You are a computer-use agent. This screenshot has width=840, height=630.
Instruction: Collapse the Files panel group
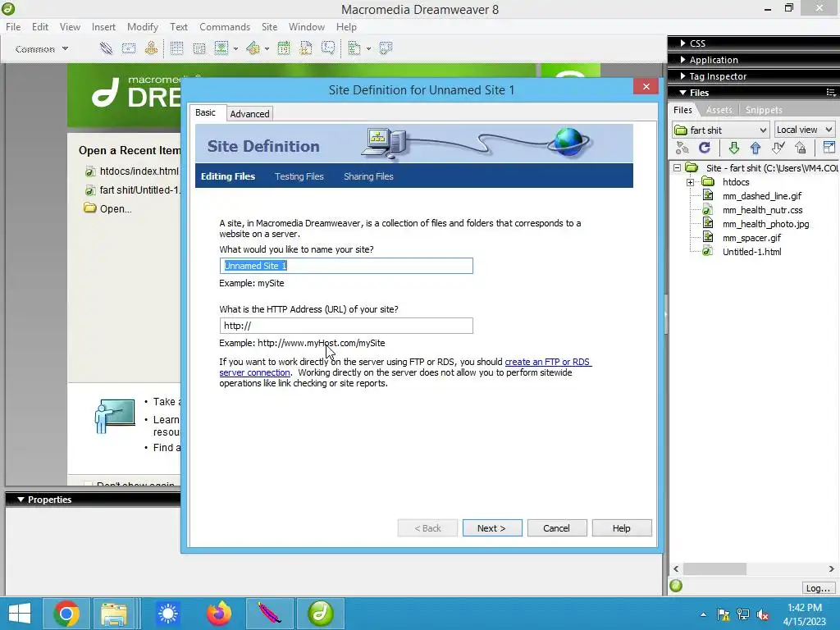click(683, 93)
